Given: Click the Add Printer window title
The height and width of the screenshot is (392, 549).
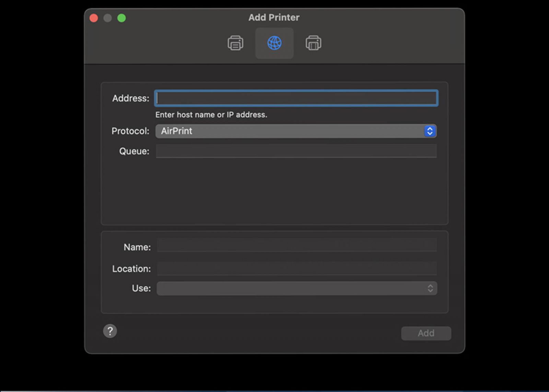Looking at the screenshot, I should point(274,17).
